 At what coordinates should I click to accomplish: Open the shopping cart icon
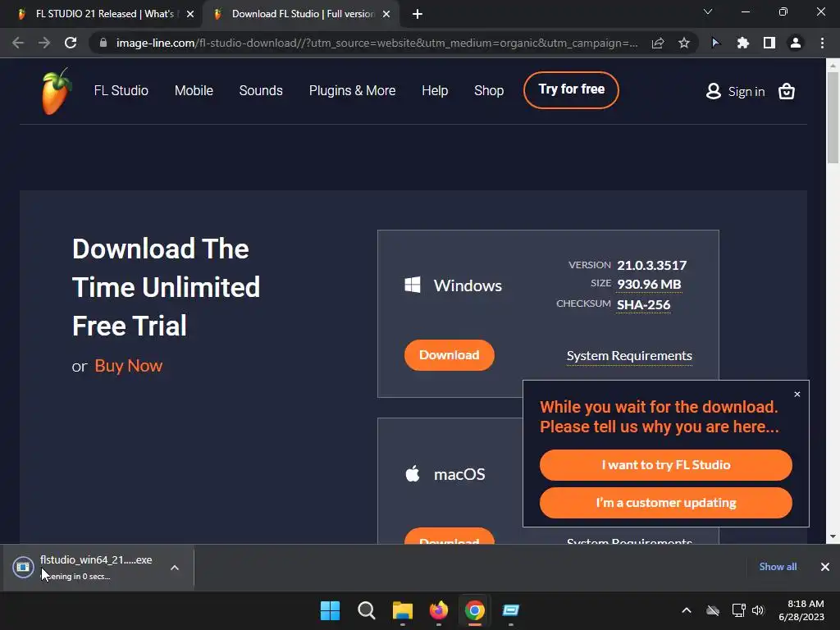coord(786,92)
